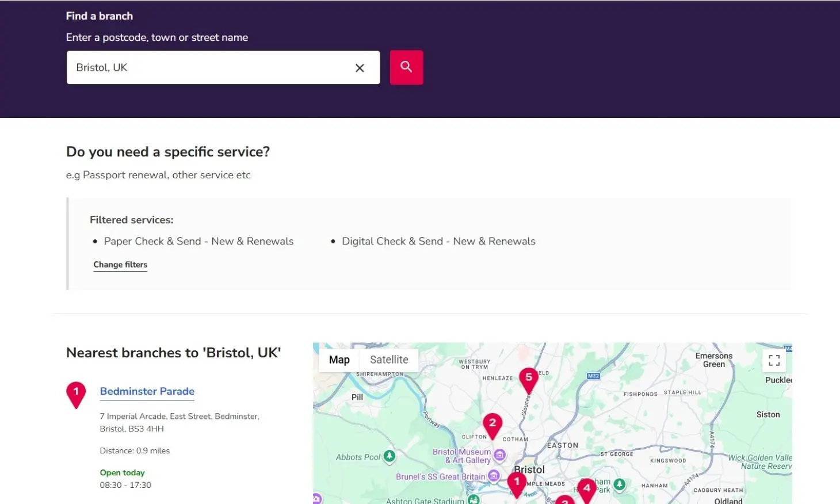Select map pin number 2

coord(492,426)
